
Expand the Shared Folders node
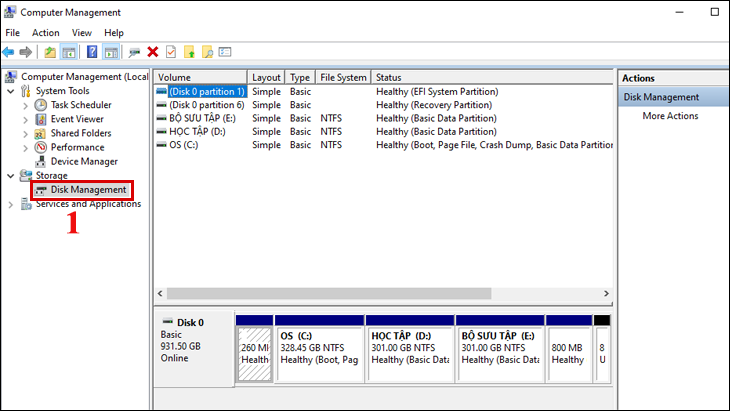point(25,134)
